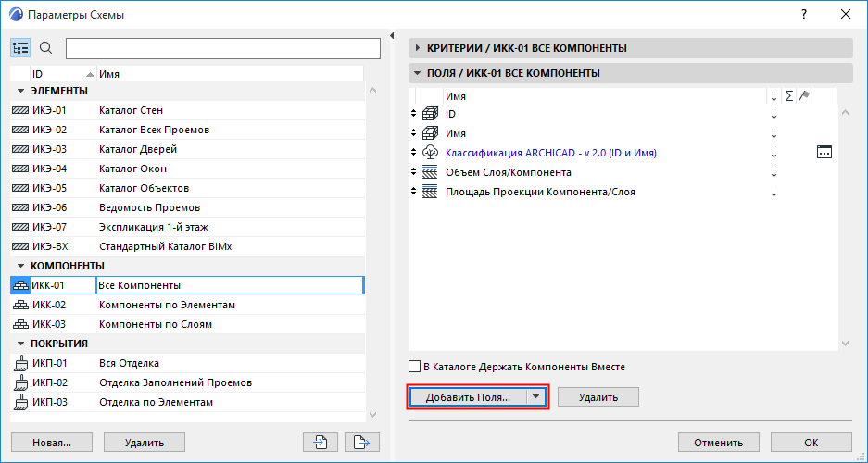868x463 pixels.
Task: Open Добавить Поля dropdown arrow
Action: click(x=535, y=397)
